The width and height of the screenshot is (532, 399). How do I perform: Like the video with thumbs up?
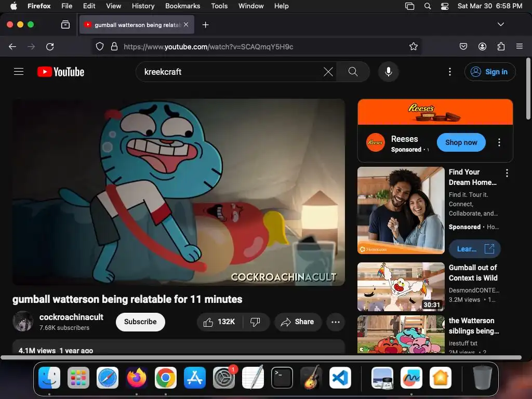point(219,322)
